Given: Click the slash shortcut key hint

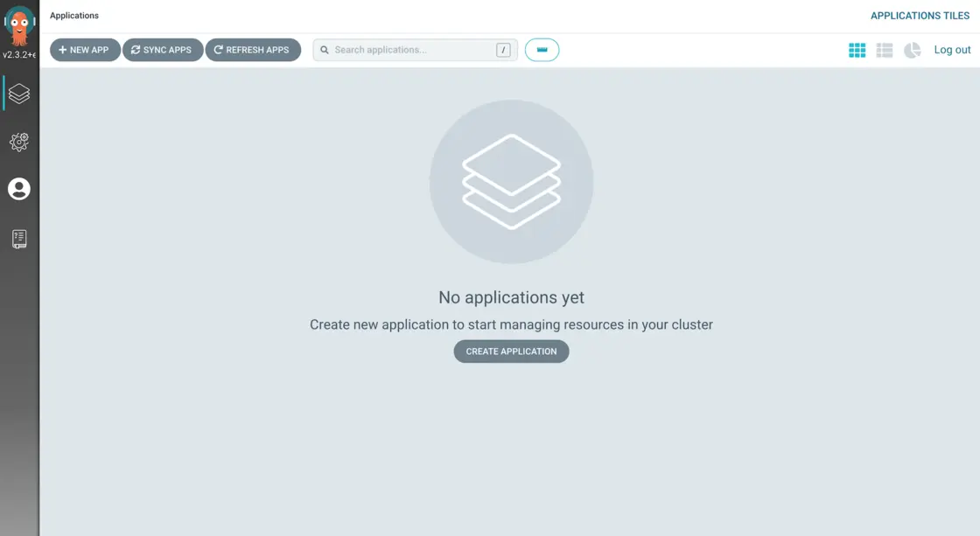Looking at the screenshot, I should [x=503, y=50].
